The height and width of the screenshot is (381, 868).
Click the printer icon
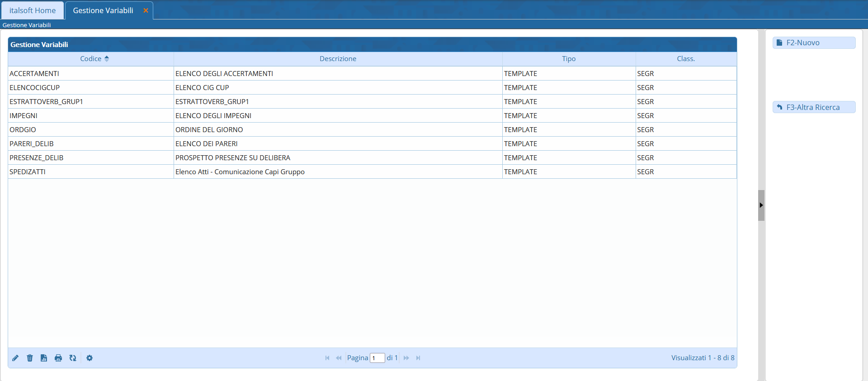[58, 358]
